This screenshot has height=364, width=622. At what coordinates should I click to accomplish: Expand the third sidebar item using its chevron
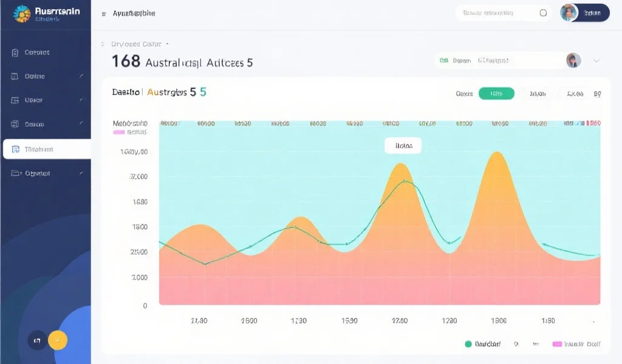click(81, 99)
